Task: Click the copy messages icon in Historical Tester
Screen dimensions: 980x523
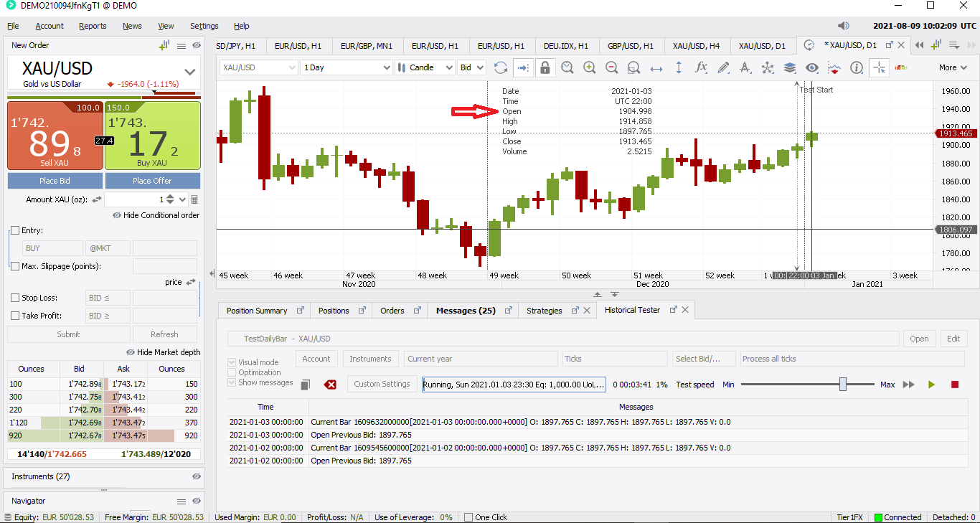Action: pyautogui.click(x=306, y=385)
